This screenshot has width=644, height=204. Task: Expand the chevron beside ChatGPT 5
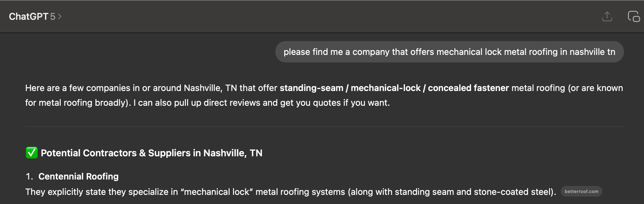(x=60, y=16)
